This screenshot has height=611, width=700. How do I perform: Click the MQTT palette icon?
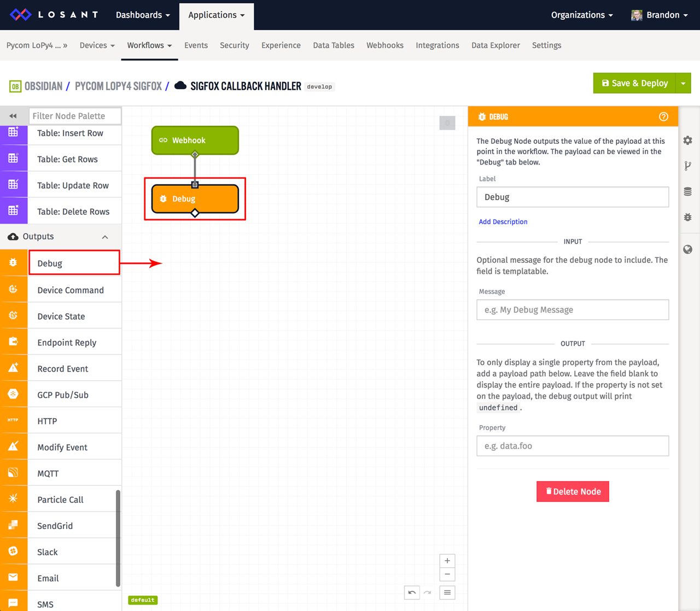tap(13, 473)
